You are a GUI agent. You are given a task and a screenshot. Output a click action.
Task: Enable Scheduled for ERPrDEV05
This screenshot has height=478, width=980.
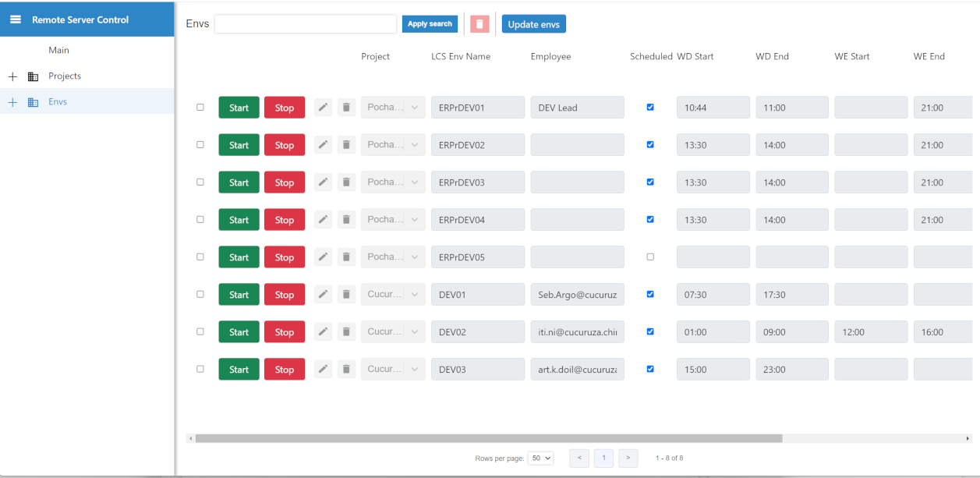(650, 257)
